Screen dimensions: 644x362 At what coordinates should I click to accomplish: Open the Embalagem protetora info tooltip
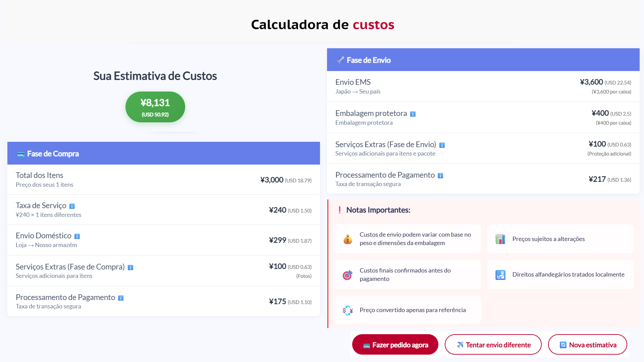[x=413, y=114]
